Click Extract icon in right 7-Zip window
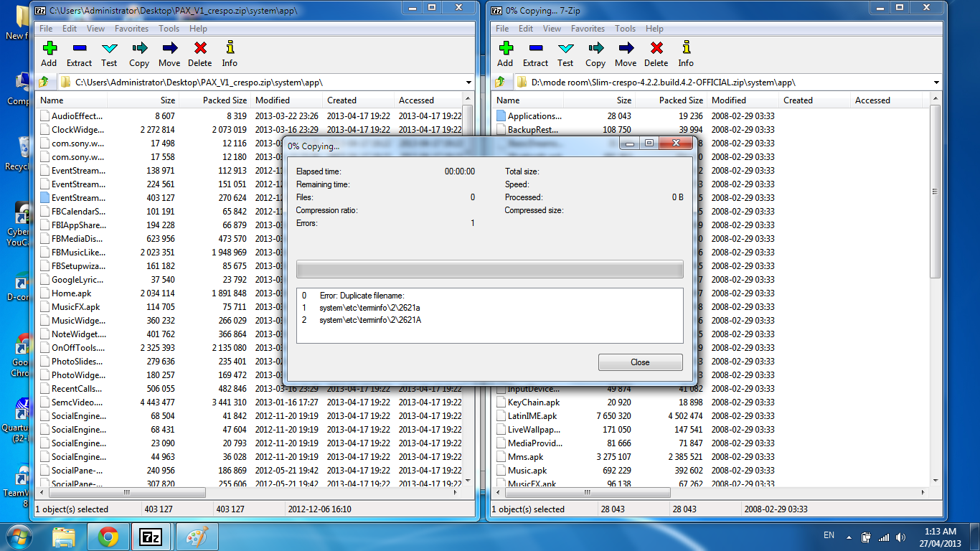The width and height of the screenshot is (980, 551). (x=535, y=54)
